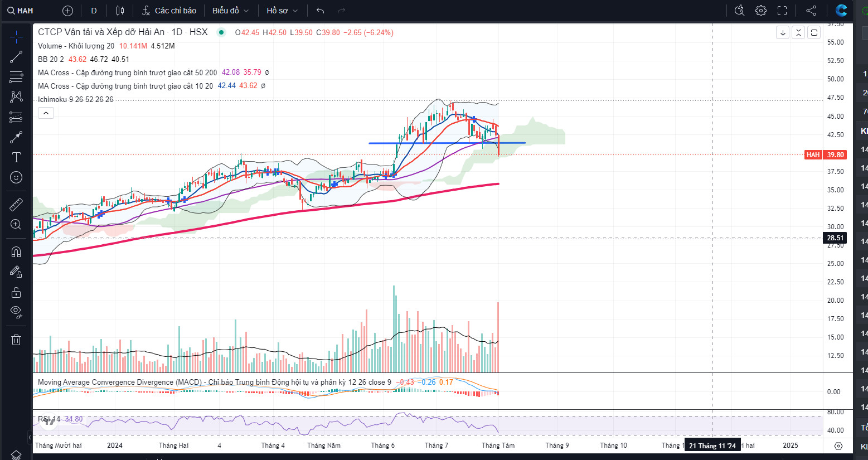Add a symbol to compare with plus icon
This screenshot has width=868, height=460.
click(67, 11)
